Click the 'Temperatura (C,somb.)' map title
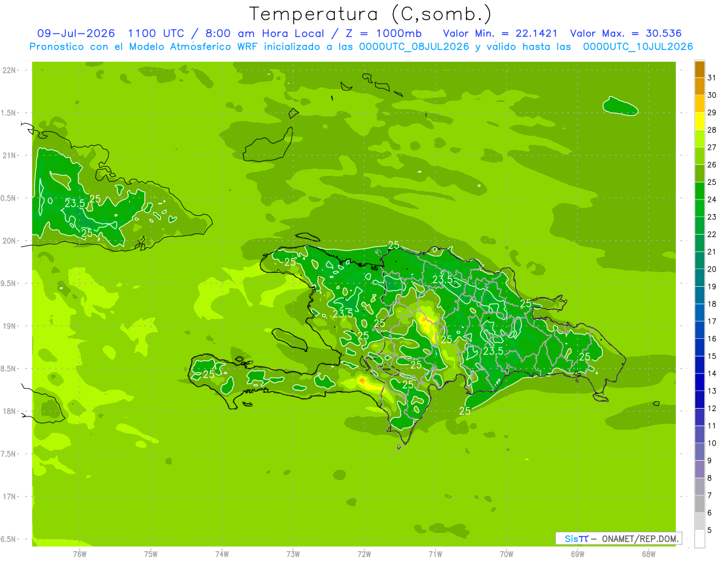The height and width of the screenshot is (562, 728). [x=370, y=14]
